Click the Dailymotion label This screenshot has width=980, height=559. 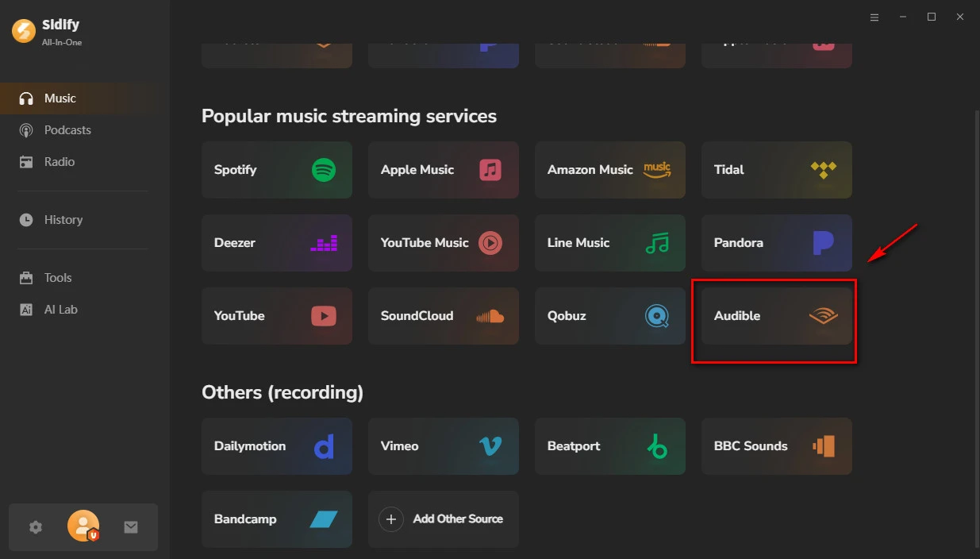(x=250, y=446)
